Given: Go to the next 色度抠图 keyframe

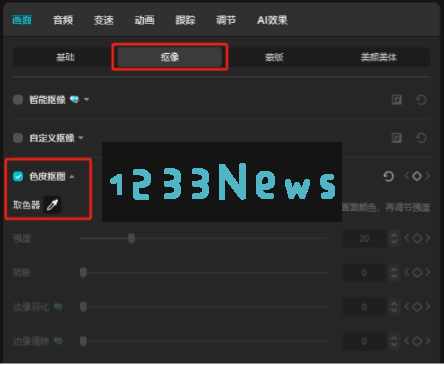Looking at the screenshot, I should pos(427,176).
